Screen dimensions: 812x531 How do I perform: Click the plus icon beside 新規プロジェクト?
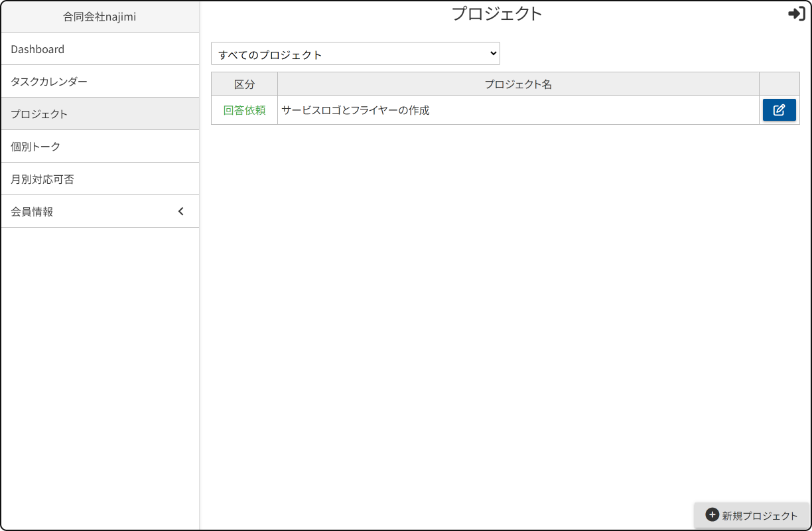tap(712, 515)
